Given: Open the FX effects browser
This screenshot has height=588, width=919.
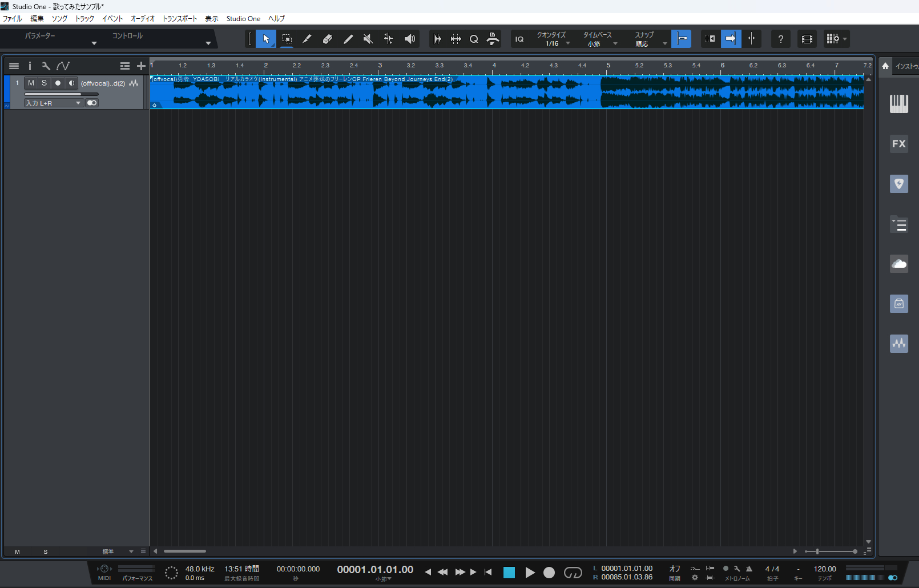Looking at the screenshot, I should click(x=898, y=144).
